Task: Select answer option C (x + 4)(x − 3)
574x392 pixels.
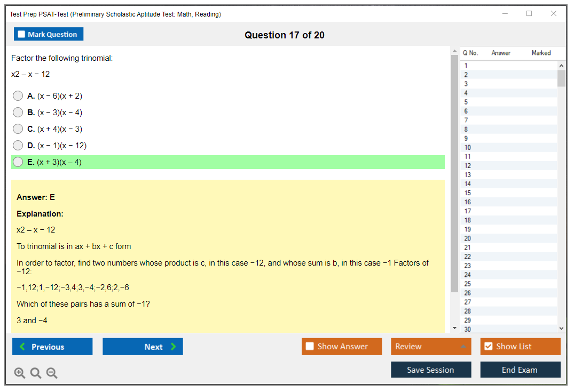Action: (x=18, y=129)
